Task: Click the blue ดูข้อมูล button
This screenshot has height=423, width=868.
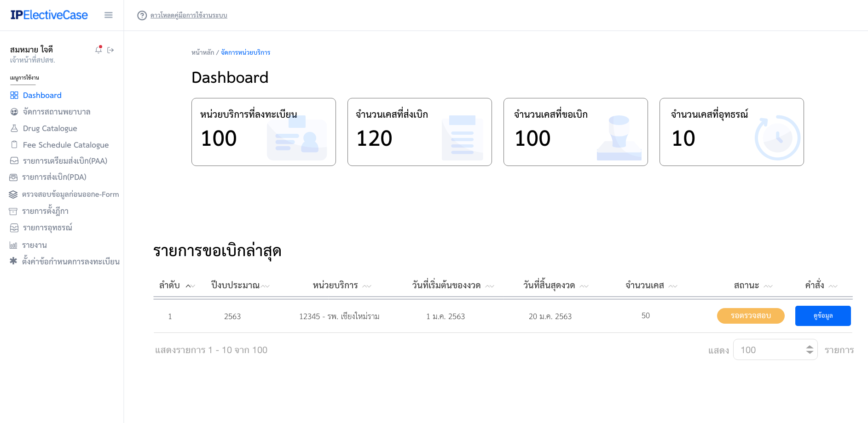Action: tap(822, 316)
